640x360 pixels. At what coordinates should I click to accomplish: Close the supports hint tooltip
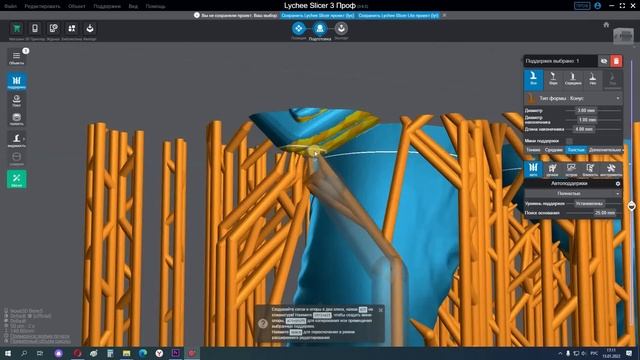(380, 310)
